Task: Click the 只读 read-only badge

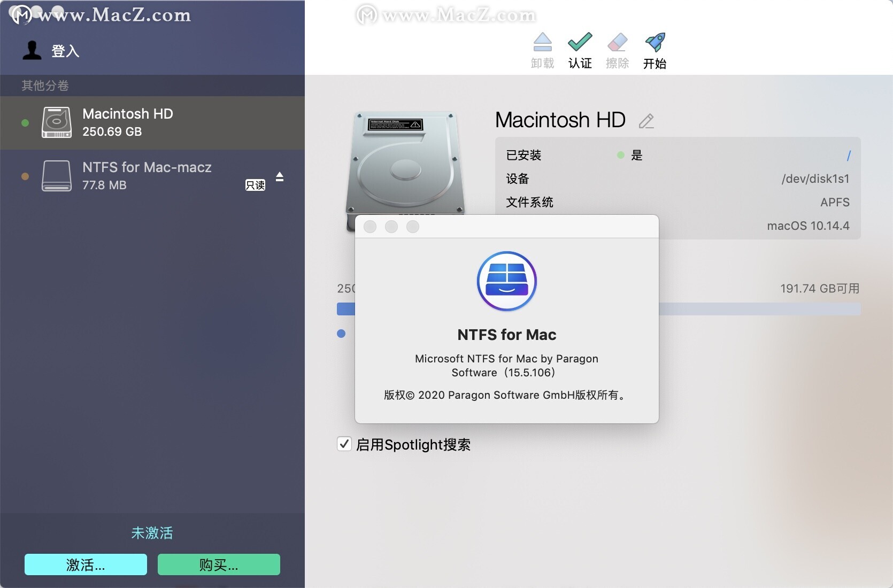Action: point(255,185)
